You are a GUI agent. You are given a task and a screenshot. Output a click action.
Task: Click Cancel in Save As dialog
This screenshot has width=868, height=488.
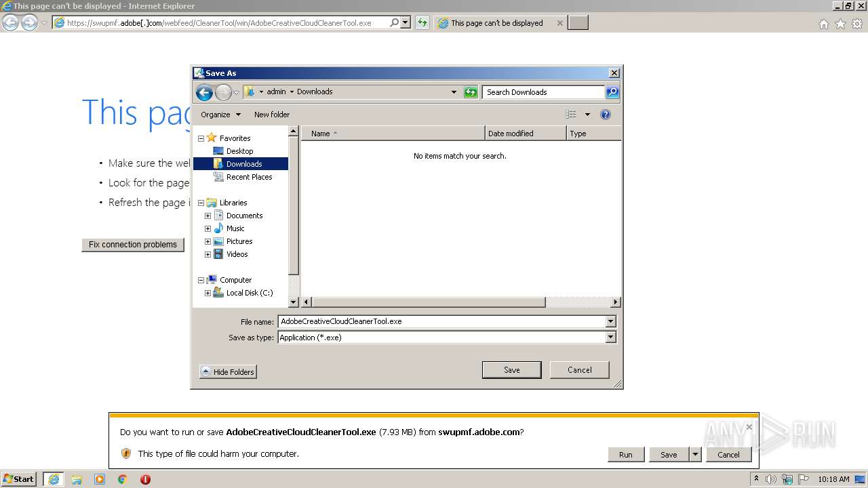(x=579, y=370)
